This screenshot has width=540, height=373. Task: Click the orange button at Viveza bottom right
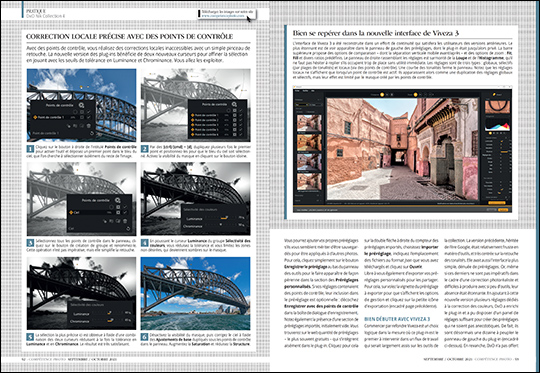click(x=503, y=209)
